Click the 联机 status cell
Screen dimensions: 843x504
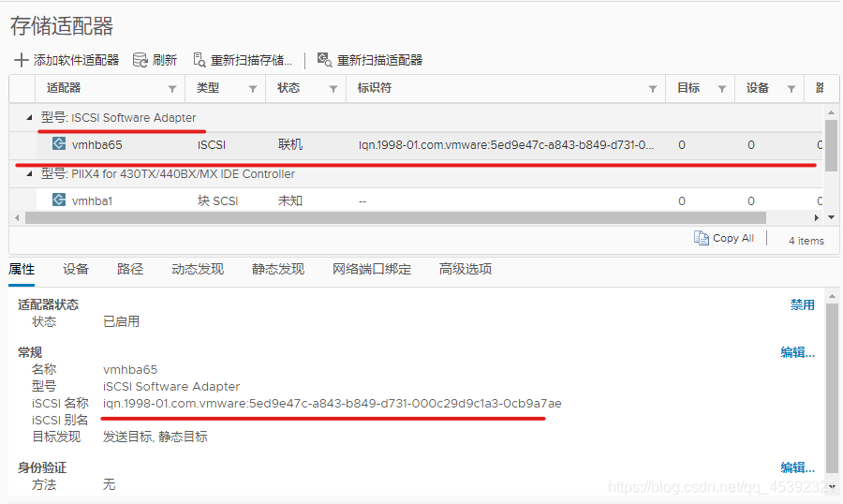pyautogui.click(x=290, y=144)
